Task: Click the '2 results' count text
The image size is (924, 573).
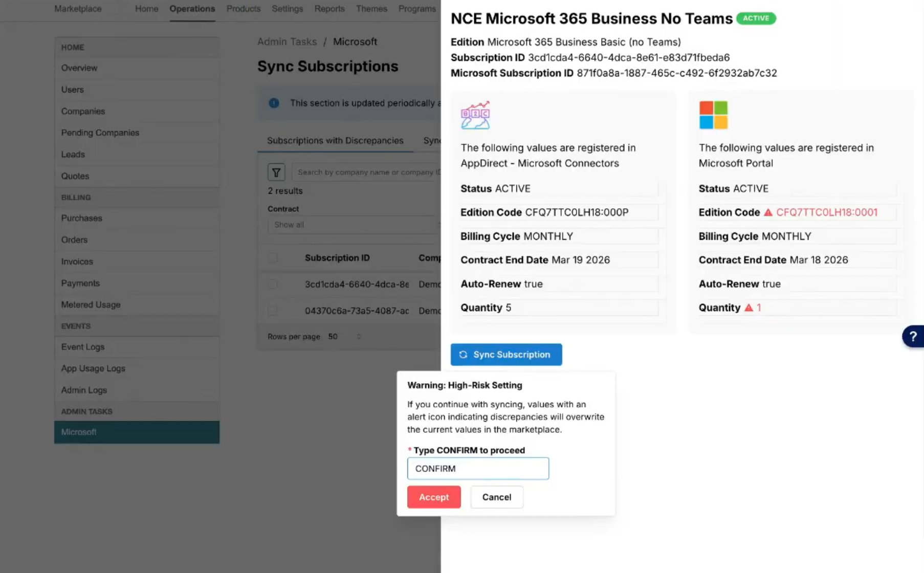Action: pyautogui.click(x=285, y=191)
